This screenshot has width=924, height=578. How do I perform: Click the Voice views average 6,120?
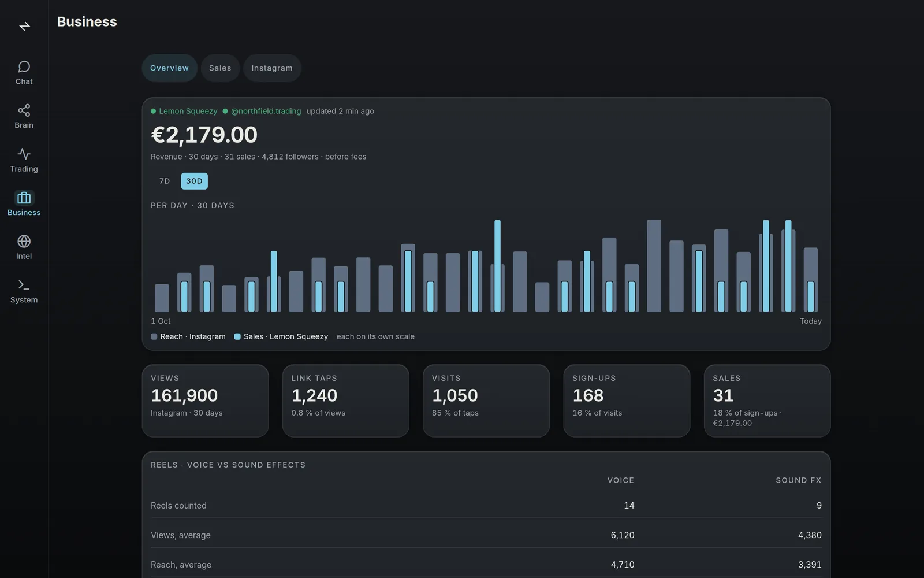click(x=623, y=535)
